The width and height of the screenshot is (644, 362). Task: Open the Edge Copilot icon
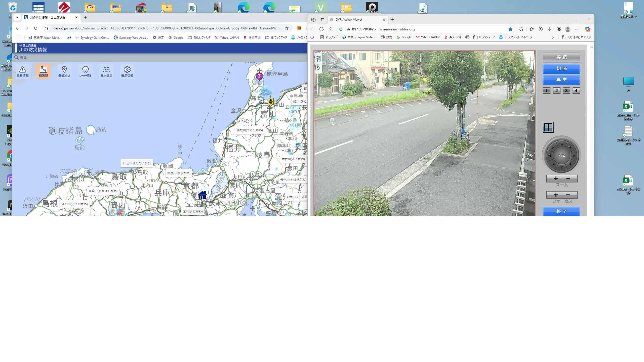click(x=587, y=29)
